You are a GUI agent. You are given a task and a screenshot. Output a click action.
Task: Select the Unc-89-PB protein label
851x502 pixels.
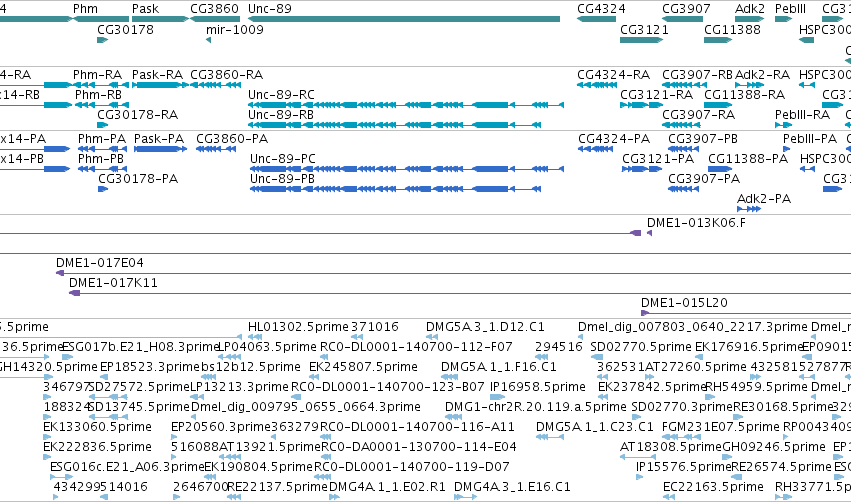tap(282, 179)
